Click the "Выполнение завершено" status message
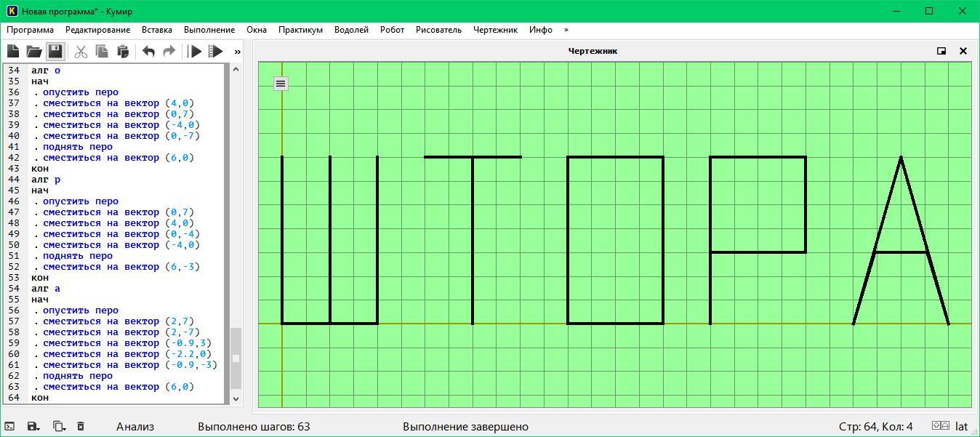Image resolution: width=980 pixels, height=437 pixels. pos(465,427)
